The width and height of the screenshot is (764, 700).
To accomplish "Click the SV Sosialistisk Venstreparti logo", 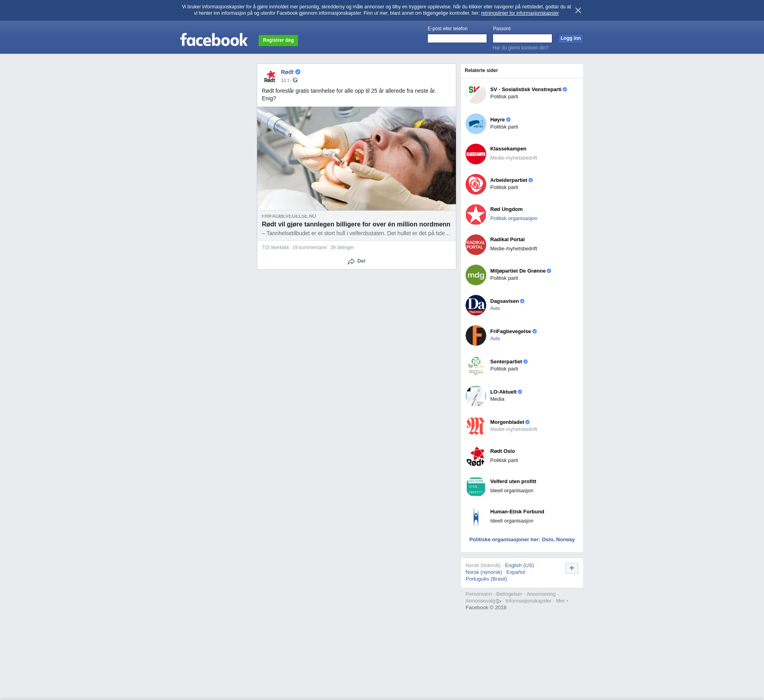I will click(x=476, y=94).
